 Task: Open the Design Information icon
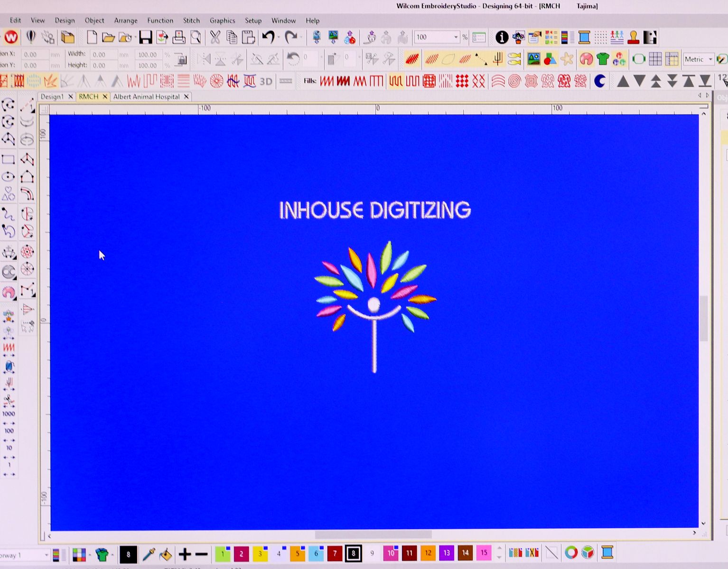tap(502, 37)
